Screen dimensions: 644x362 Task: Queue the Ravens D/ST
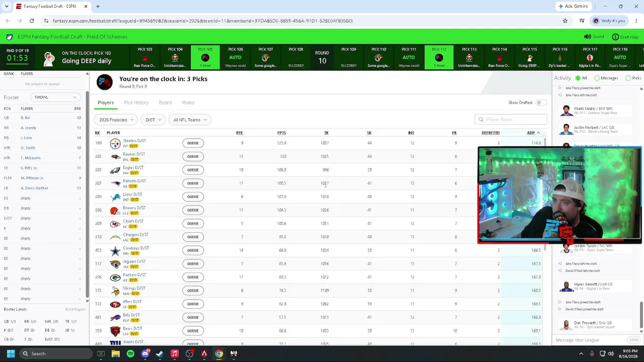[193, 156]
